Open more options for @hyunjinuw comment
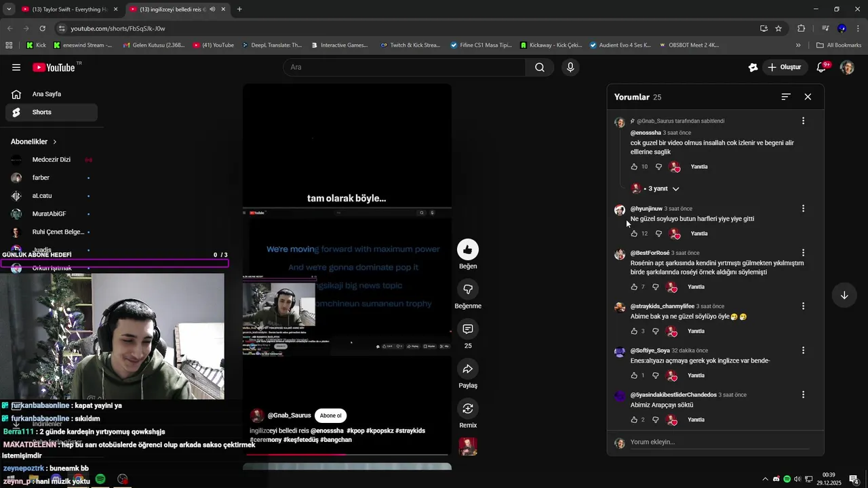868x488 pixels. (803, 209)
